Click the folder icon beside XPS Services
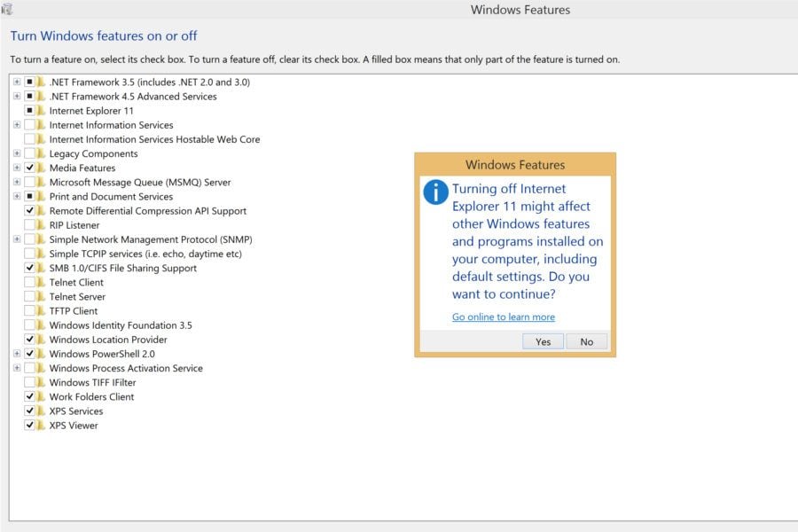Screen dimensions: 798x532 point(41,411)
